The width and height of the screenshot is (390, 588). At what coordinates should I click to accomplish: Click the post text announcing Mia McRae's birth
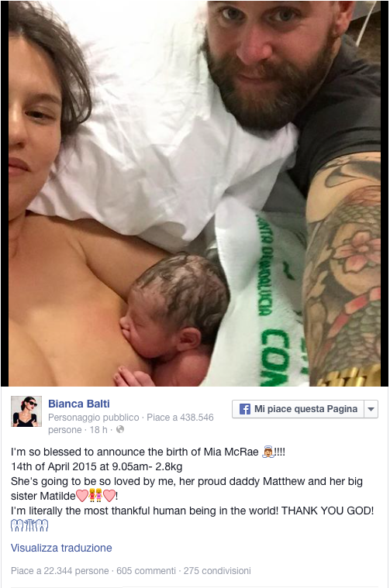point(192,481)
